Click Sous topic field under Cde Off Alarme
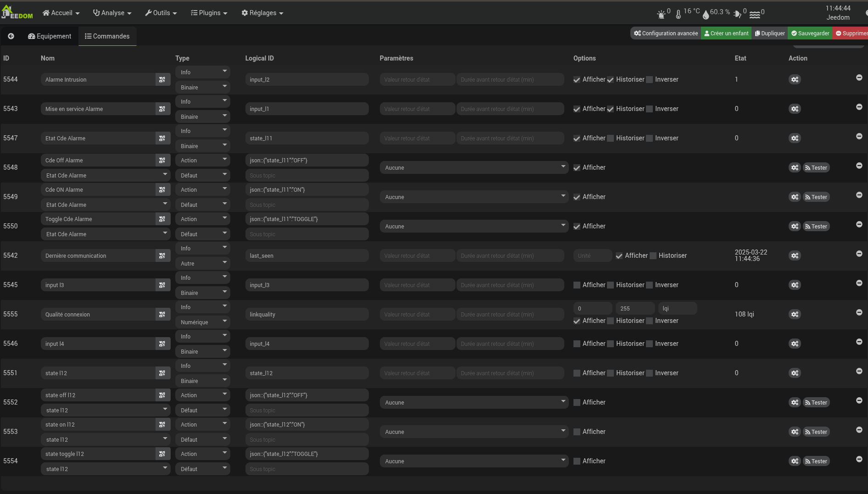The width and height of the screenshot is (868, 494). pyautogui.click(x=307, y=175)
